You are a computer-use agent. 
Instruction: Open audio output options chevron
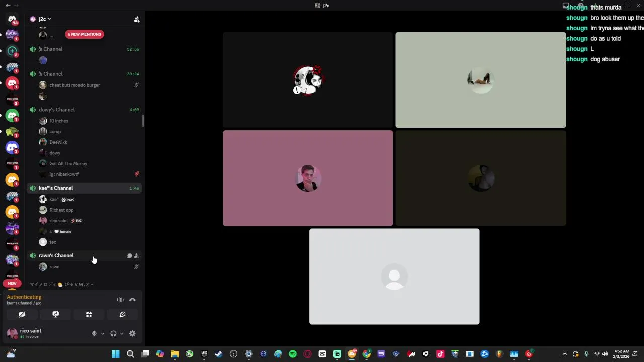click(122, 333)
